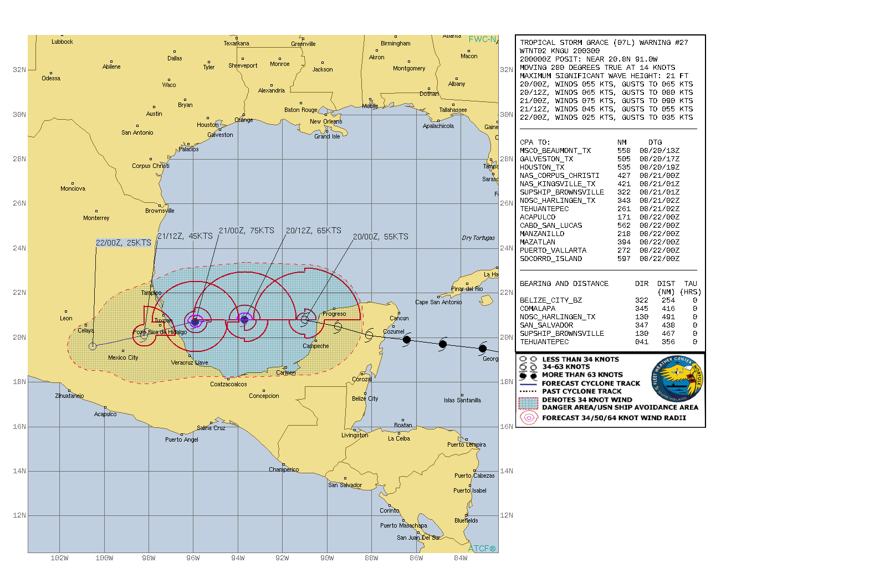Select the HOUSTON_TX row in the CPA table
869x588 pixels.
(600, 167)
